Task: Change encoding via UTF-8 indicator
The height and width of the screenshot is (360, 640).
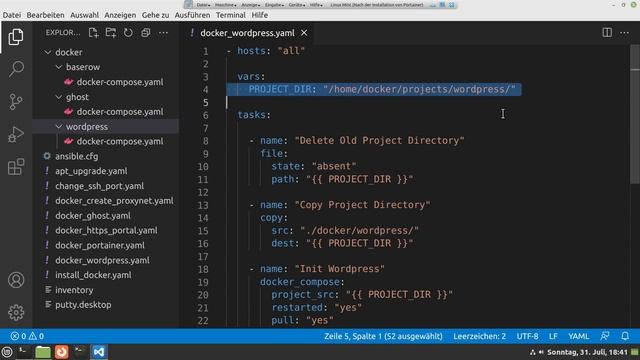Action: click(527, 336)
